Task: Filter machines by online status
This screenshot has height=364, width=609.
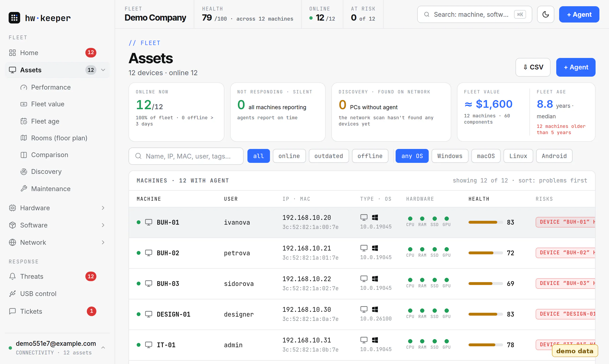Action: (x=289, y=156)
